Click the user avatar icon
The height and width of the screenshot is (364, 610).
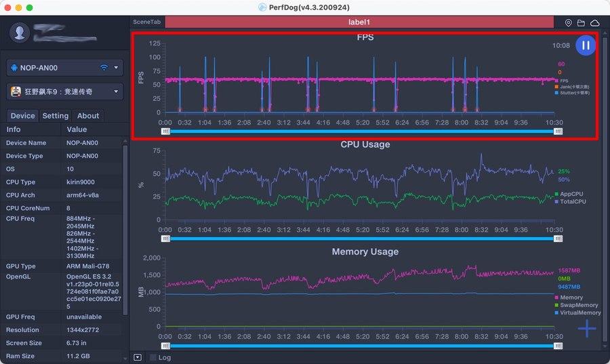[20, 33]
